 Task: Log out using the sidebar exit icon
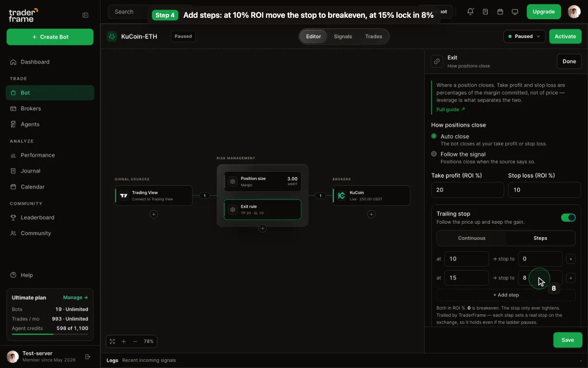pyautogui.click(x=87, y=356)
